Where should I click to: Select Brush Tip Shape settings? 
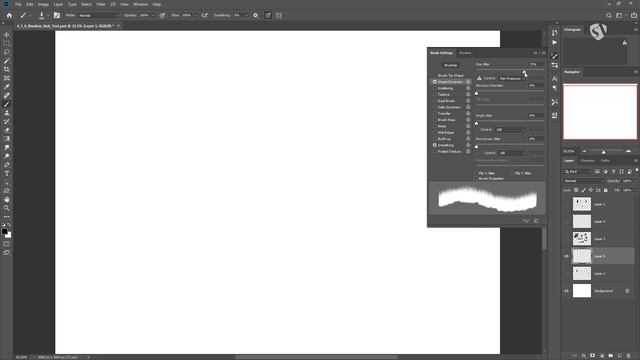(x=451, y=76)
